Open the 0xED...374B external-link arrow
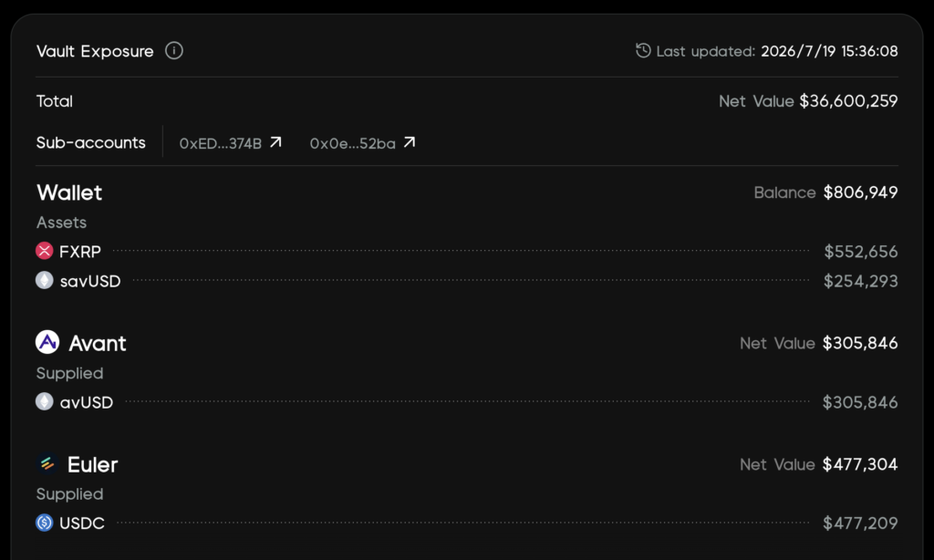Image resolution: width=934 pixels, height=560 pixels. click(275, 142)
